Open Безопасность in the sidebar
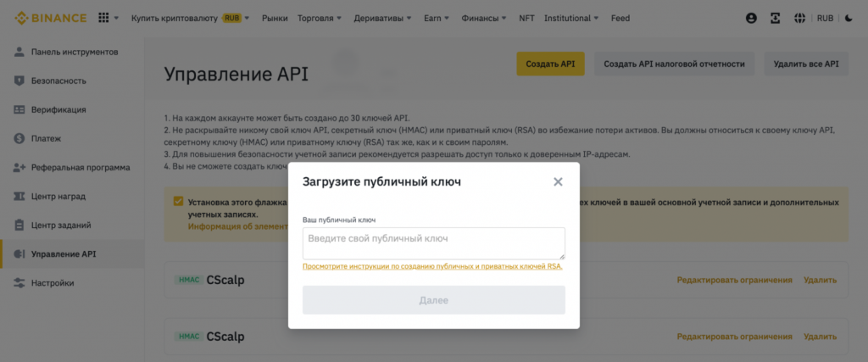This screenshot has width=868, height=362. point(58,81)
